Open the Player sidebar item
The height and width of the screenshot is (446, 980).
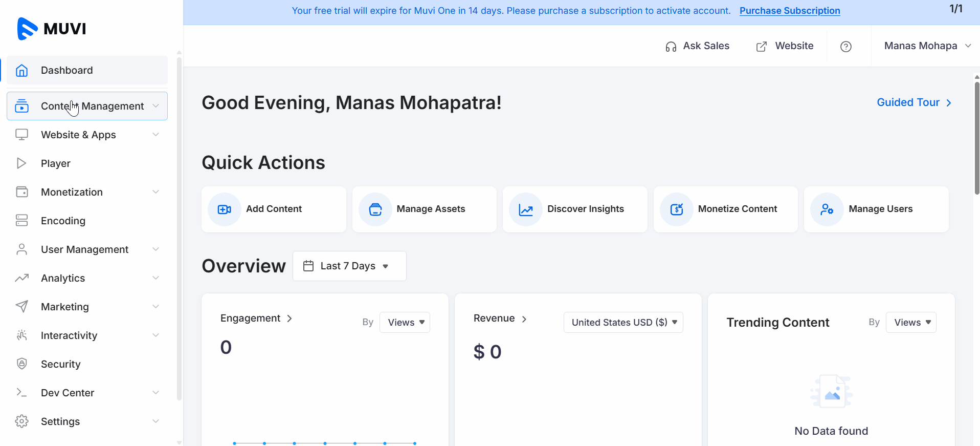tap(56, 163)
